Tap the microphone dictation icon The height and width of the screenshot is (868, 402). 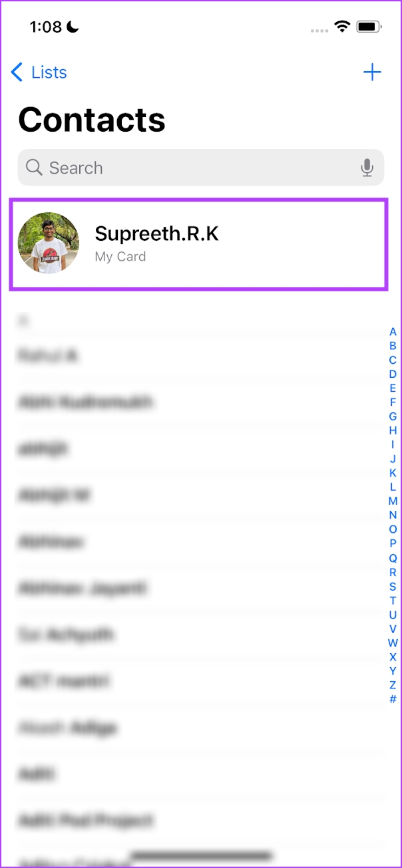coord(367,168)
